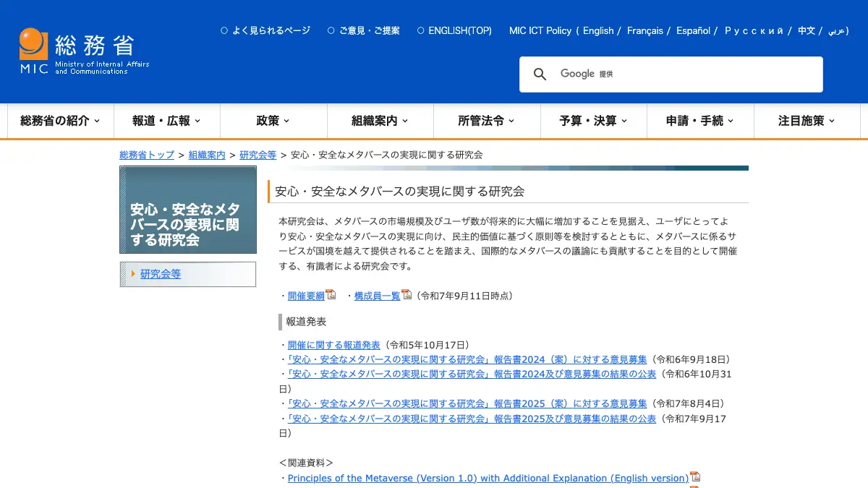
Task: Open Principles of the Metaverse English version link
Action: click(x=488, y=478)
